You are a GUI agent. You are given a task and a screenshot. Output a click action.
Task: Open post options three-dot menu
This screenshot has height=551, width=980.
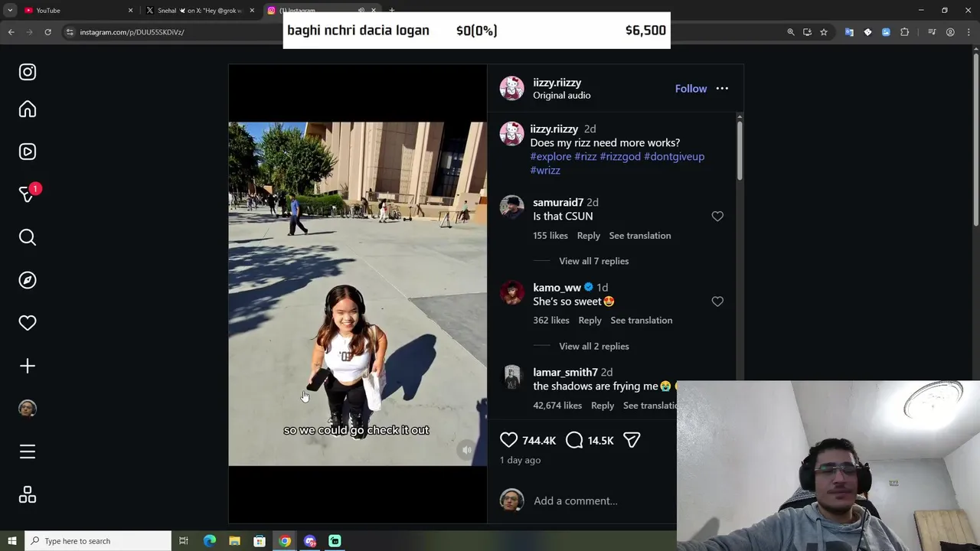[722, 89]
